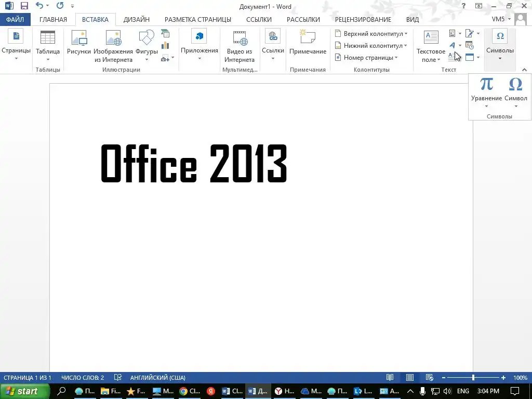This screenshot has height=399, width=532.
Task: Click the Redo/Repeat icon
Action: [60, 5]
